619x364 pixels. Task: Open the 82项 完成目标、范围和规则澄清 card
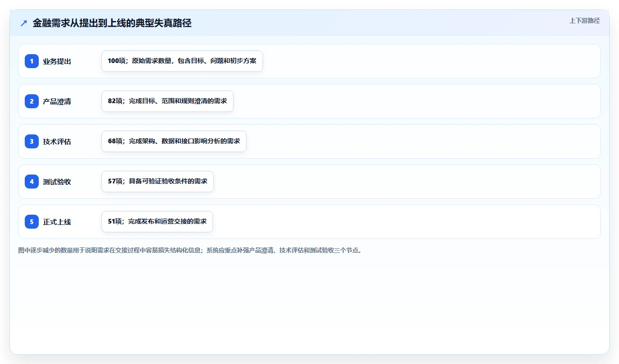tap(167, 101)
